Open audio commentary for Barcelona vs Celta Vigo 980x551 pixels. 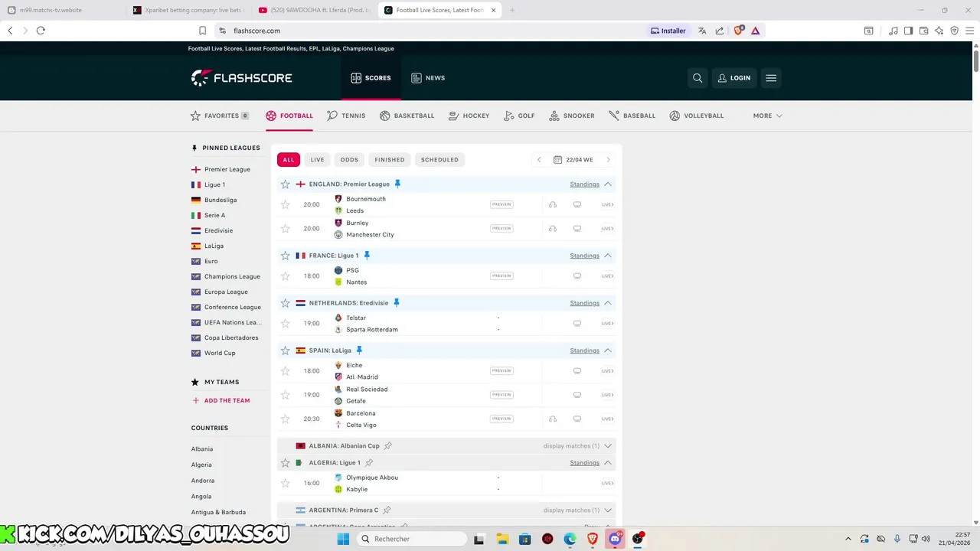coord(553,419)
